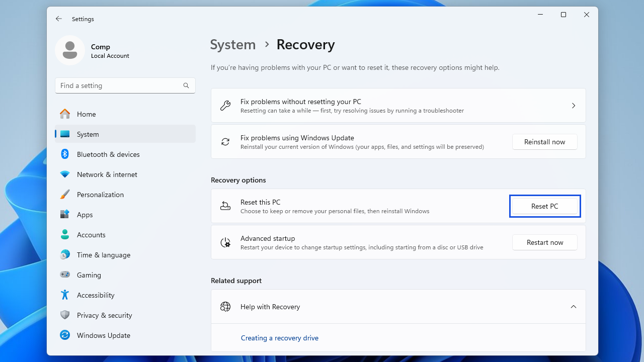Go to Windows Update settings
644x362 pixels.
click(x=125, y=335)
